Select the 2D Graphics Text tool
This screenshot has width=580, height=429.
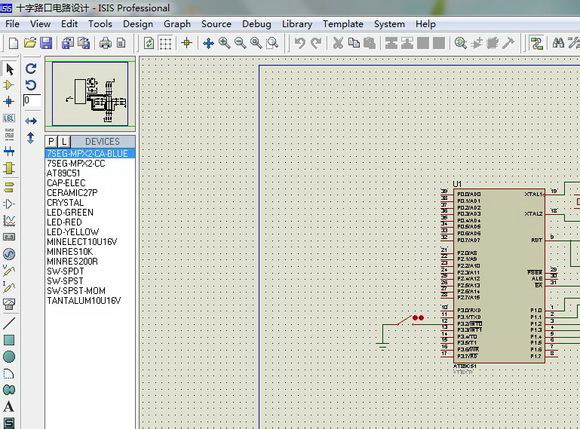pyautogui.click(x=9, y=407)
